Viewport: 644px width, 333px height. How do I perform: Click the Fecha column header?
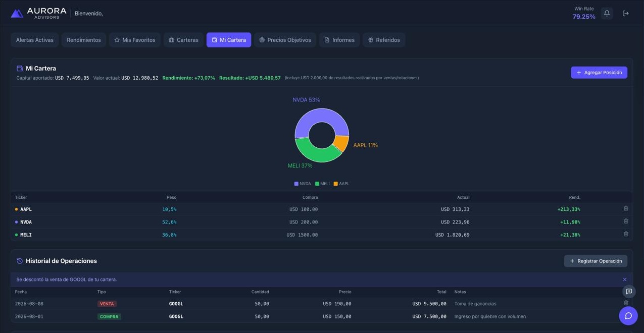(x=21, y=292)
